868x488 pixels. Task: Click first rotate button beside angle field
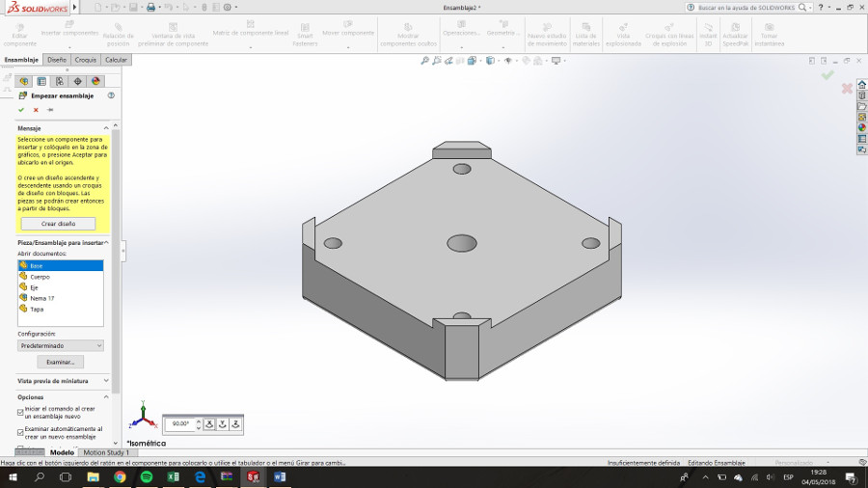pyautogui.click(x=209, y=424)
